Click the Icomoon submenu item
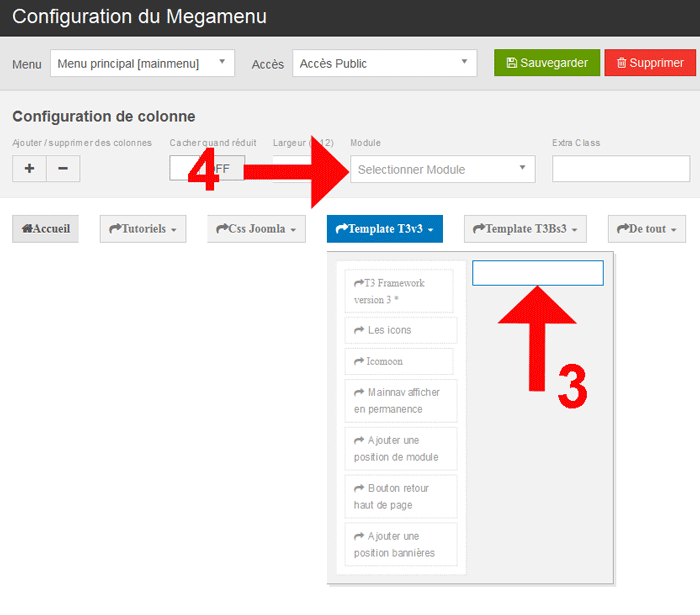This screenshot has height=615, width=700. 398,361
